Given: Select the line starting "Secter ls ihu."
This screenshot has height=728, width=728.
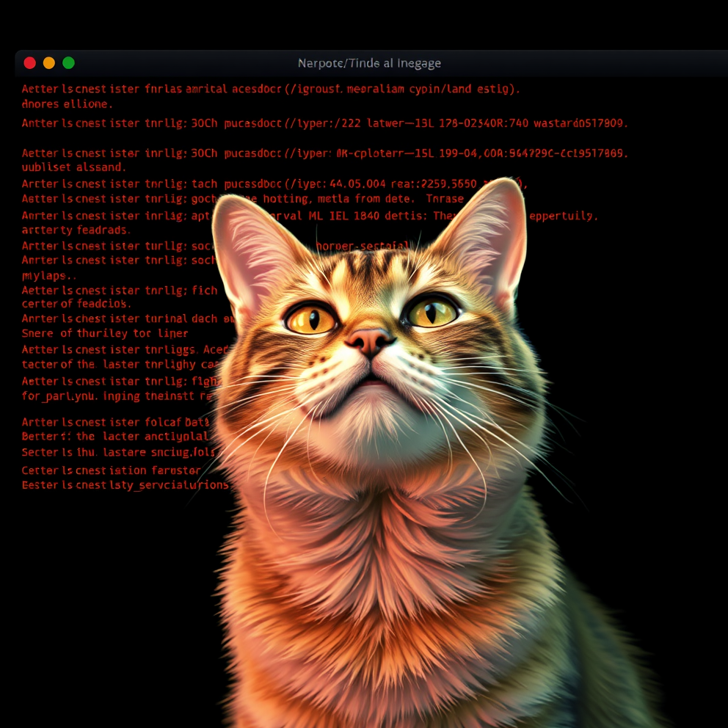Looking at the screenshot, I should pyautogui.click(x=118, y=452).
